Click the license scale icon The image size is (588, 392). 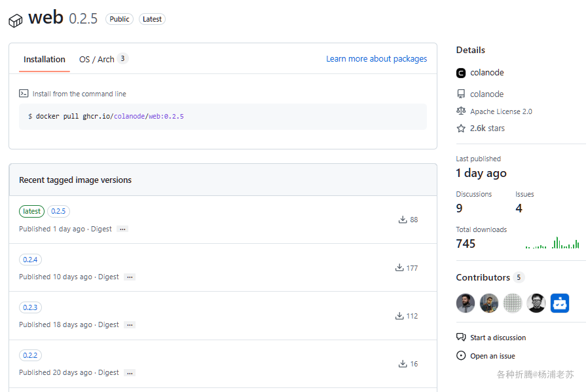(x=461, y=111)
